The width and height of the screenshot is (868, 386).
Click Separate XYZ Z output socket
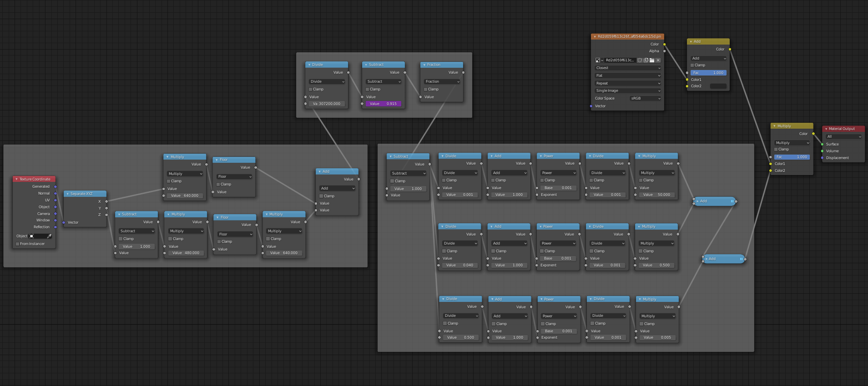tap(106, 215)
